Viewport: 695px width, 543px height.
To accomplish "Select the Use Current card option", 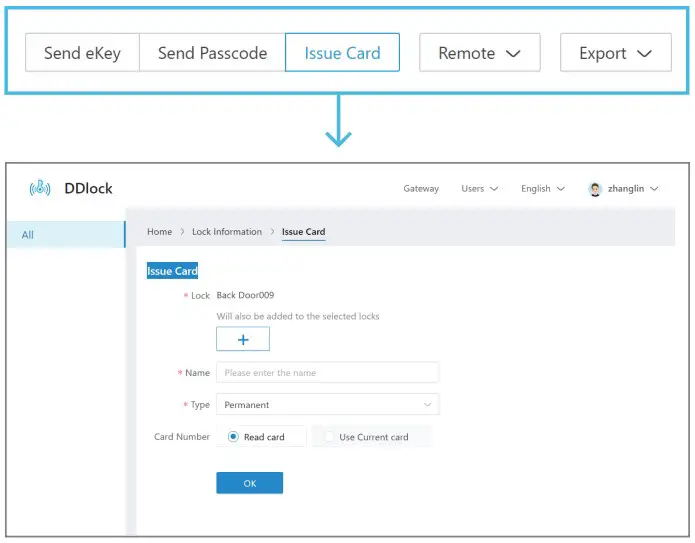I will click(373, 437).
